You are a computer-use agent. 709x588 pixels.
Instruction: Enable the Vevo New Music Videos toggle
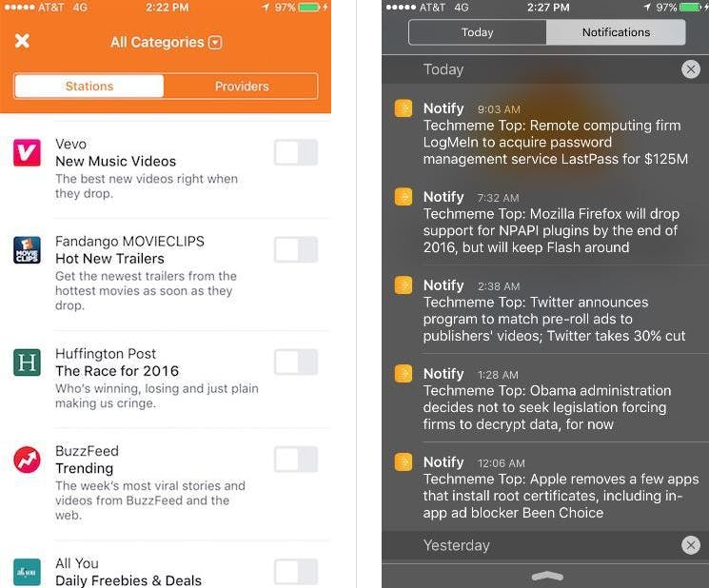296,152
